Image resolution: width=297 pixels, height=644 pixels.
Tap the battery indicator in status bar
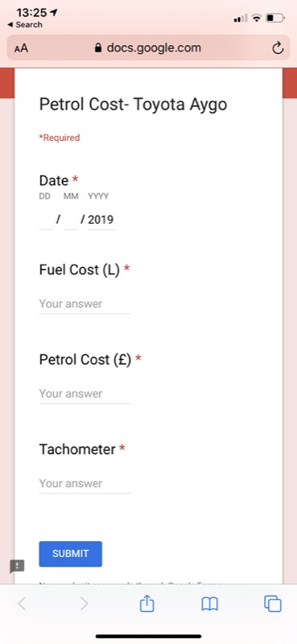pyautogui.click(x=275, y=18)
